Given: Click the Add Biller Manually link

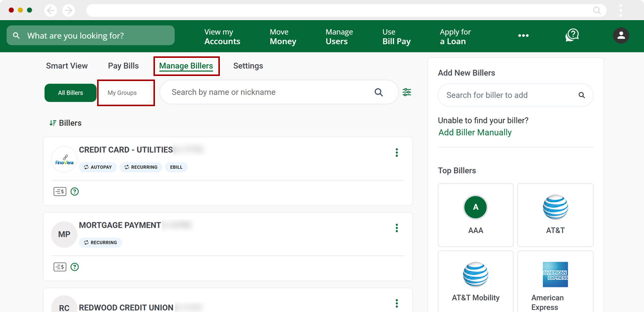Looking at the screenshot, I should click(474, 132).
